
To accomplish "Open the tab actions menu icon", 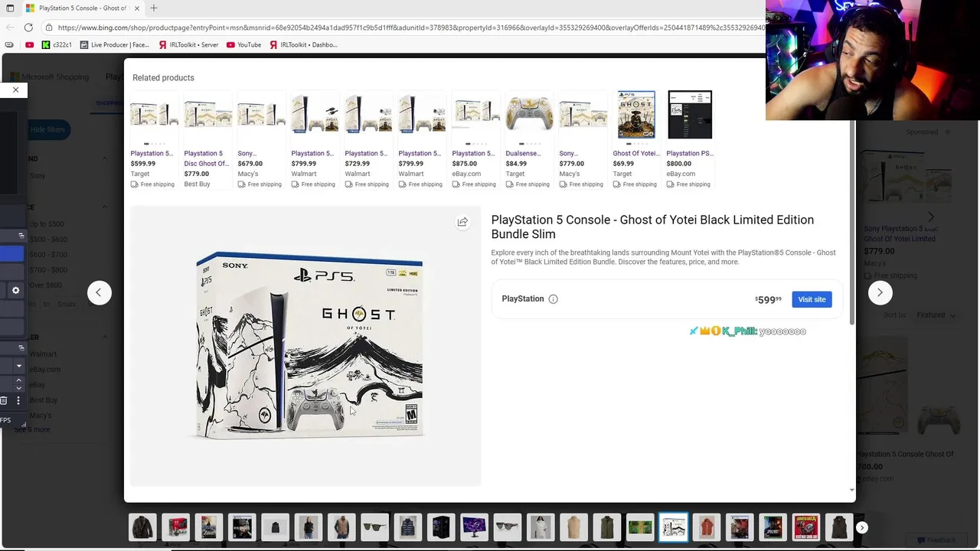I will coord(10,8).
